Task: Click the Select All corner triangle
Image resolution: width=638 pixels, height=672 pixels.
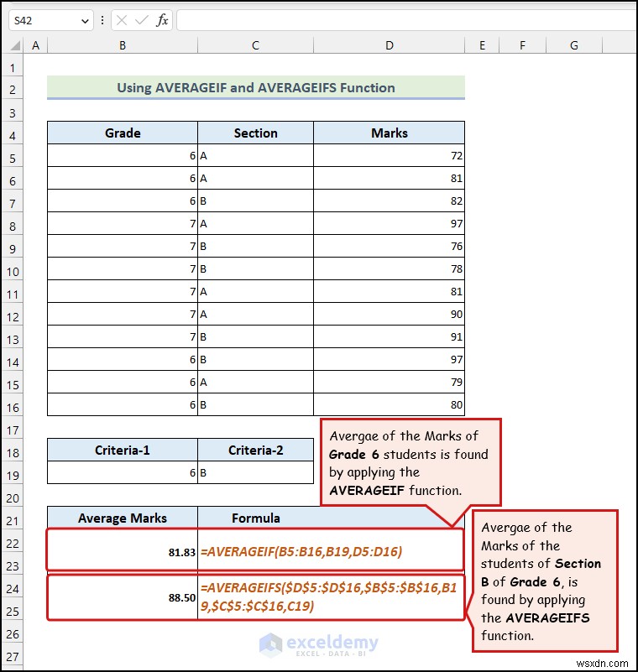Action: [14, 45]
